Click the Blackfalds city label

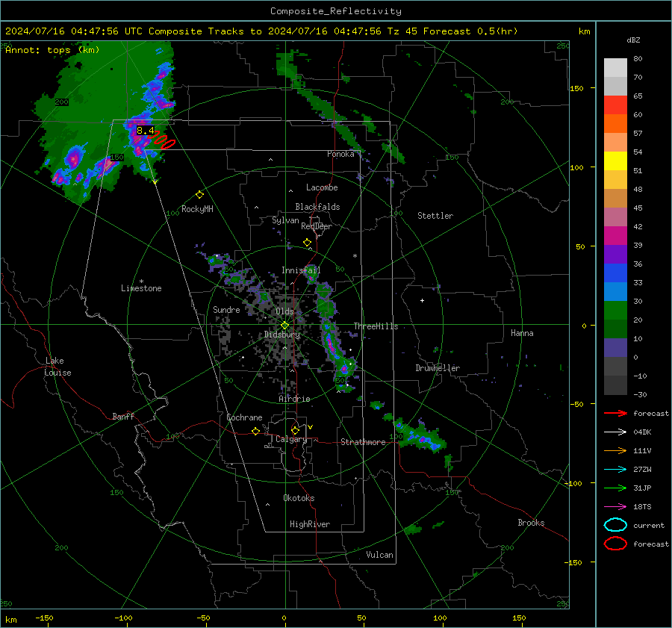coord(317,207)
